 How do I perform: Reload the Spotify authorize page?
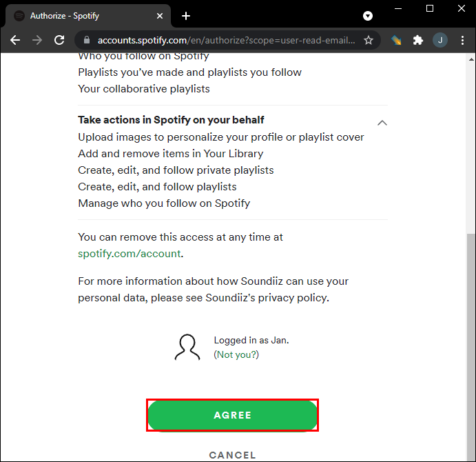59,41
